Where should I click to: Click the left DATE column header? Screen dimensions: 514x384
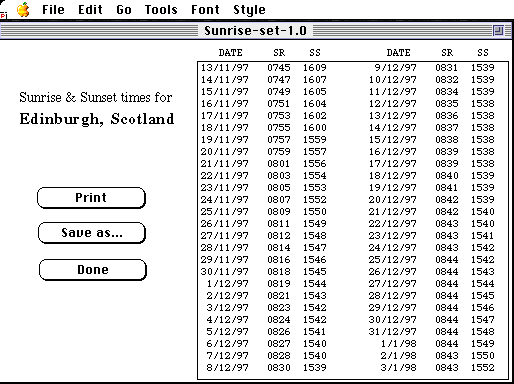point(230,53)
